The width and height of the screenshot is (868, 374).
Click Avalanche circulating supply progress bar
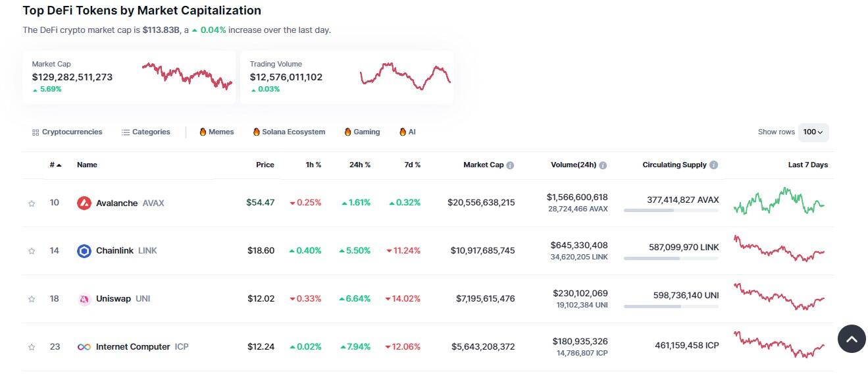(671, 211)
